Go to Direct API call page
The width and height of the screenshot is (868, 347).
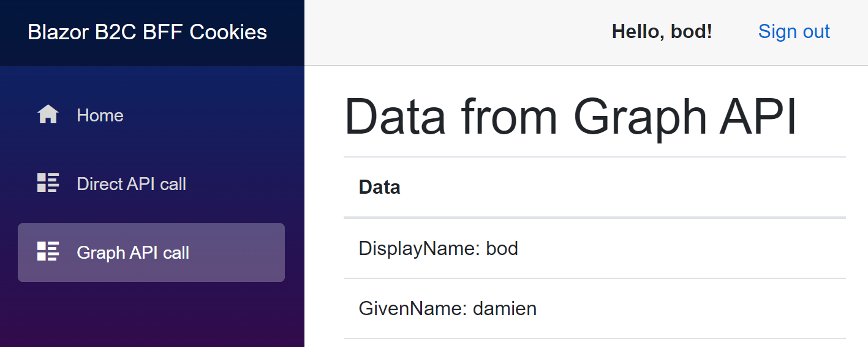coord(131,184)
